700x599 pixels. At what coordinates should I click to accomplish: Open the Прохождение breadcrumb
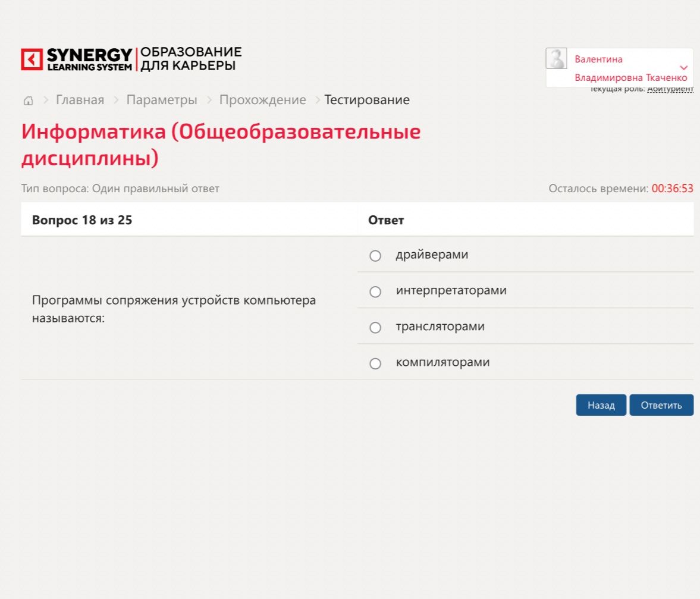(262, 100)
